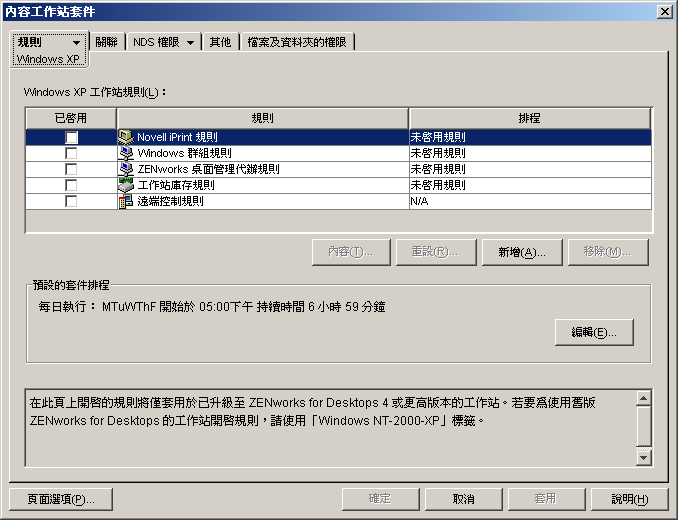Open help with 說明(H)
Screen dimensions: 678x520
point(630,500)
